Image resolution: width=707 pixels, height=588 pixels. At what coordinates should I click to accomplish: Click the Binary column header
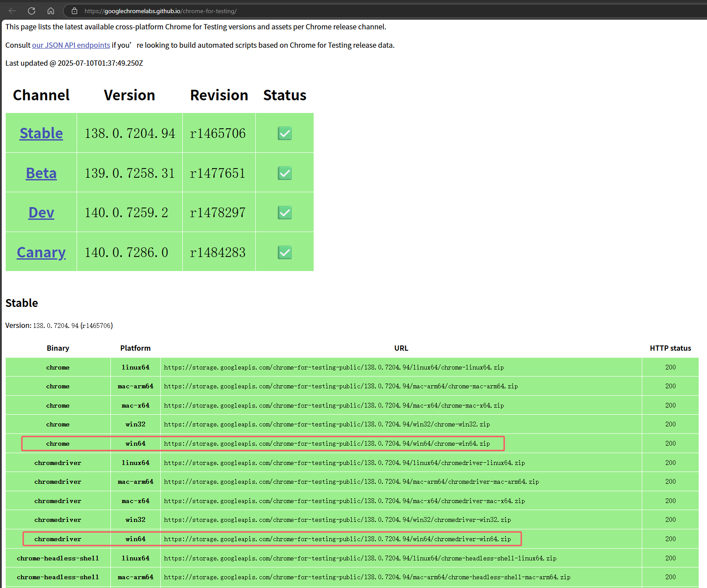click(58, 348)
